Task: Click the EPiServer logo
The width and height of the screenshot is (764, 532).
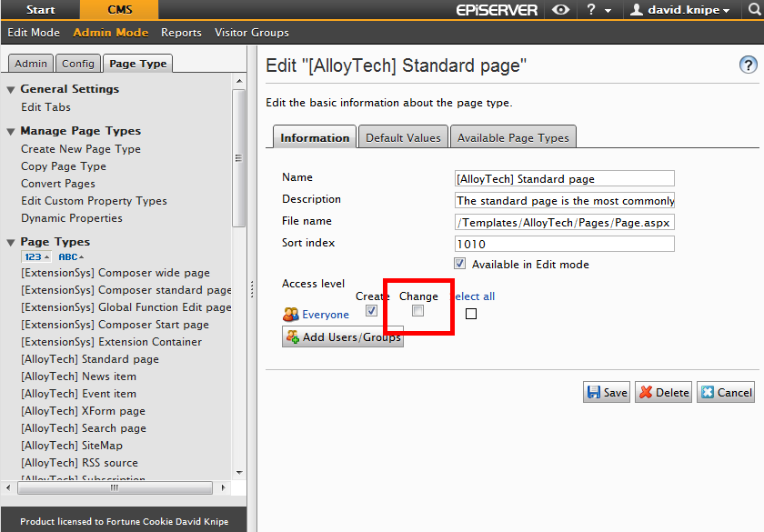Action: (x=497, y=10)
